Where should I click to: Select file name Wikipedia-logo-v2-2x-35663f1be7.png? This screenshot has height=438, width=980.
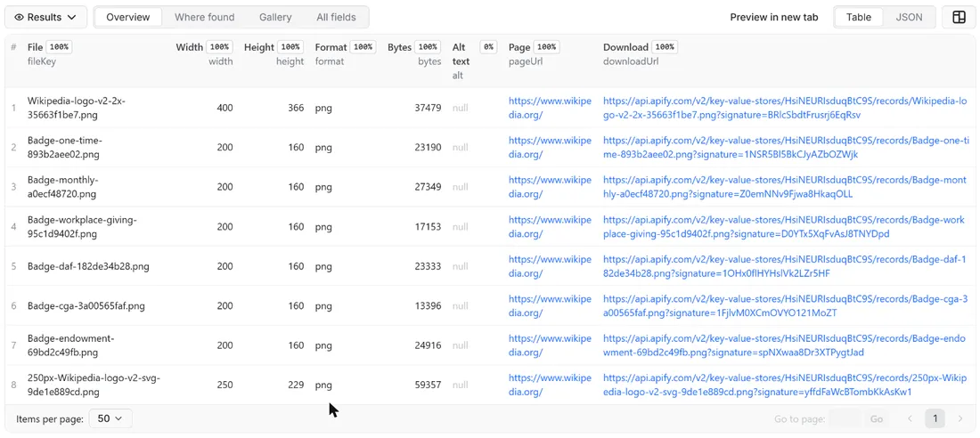click(x=77, y=108)
